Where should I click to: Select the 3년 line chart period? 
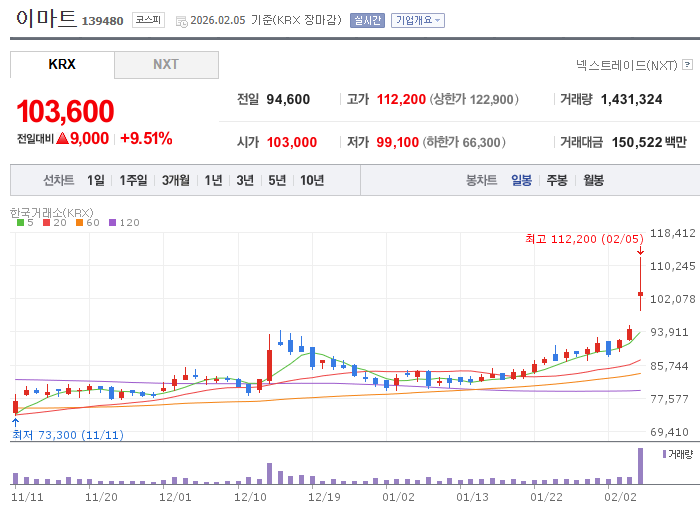[x=245, y=180]
